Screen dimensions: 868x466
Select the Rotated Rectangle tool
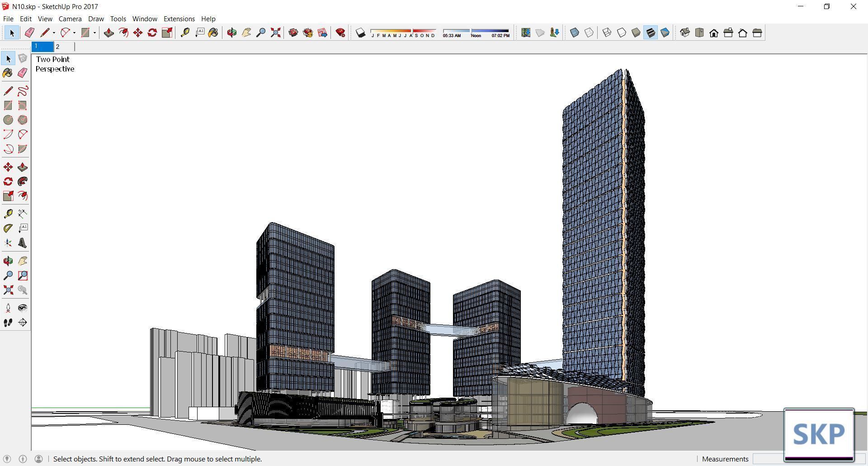(x=23, y=105)
